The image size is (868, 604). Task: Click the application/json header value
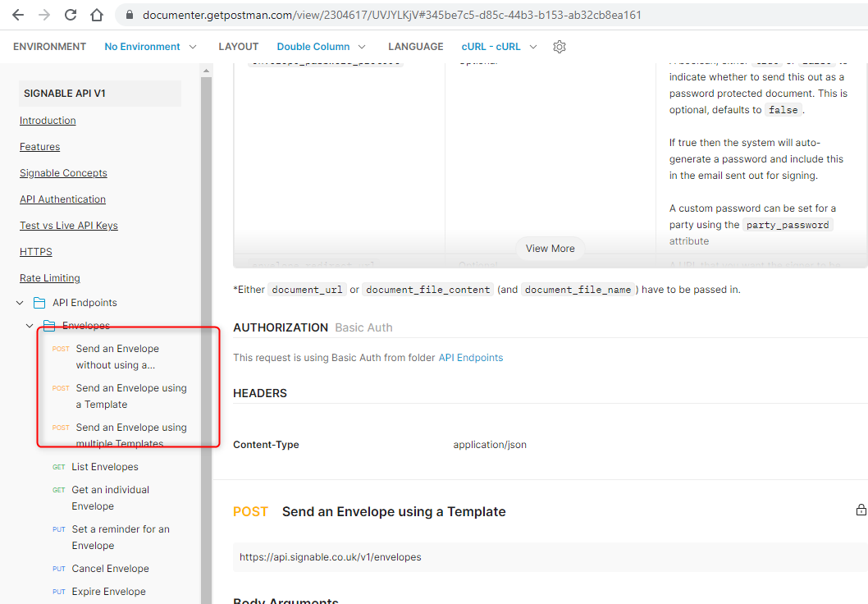coord(490,445)
